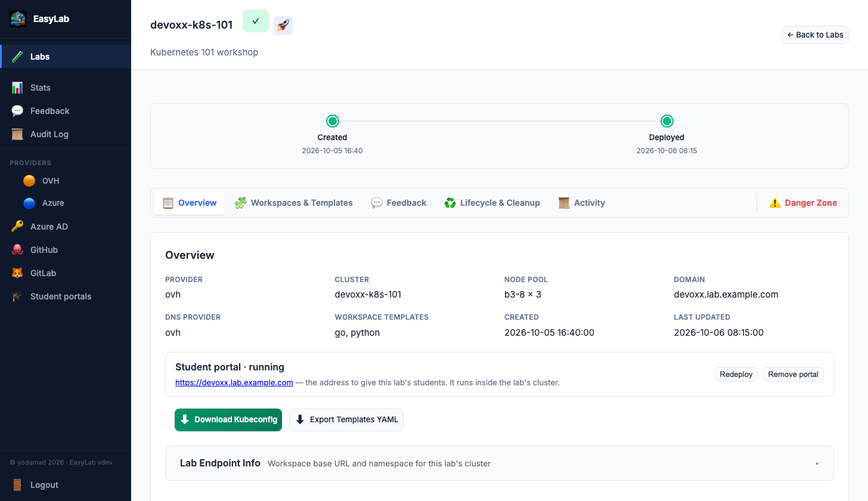
Task: Click the puzzle piece icon on Workspaces tab
Action: click(x=241, y=203)
